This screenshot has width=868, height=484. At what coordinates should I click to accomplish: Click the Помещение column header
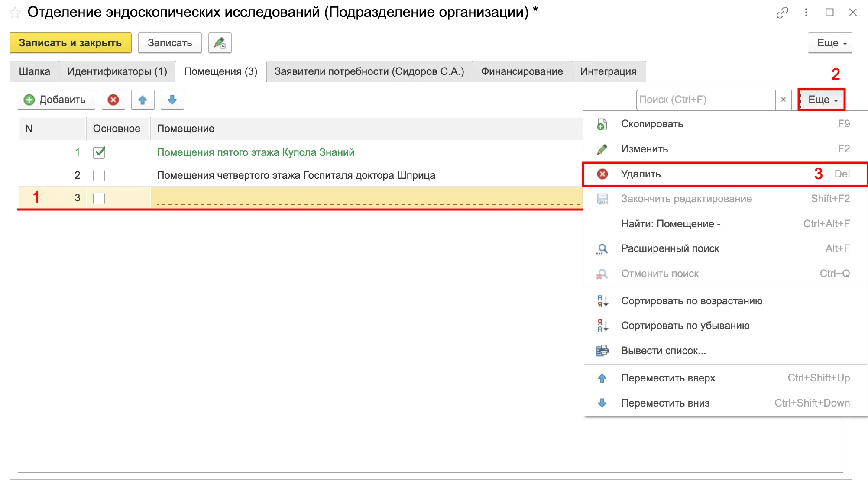click(366, 129)
